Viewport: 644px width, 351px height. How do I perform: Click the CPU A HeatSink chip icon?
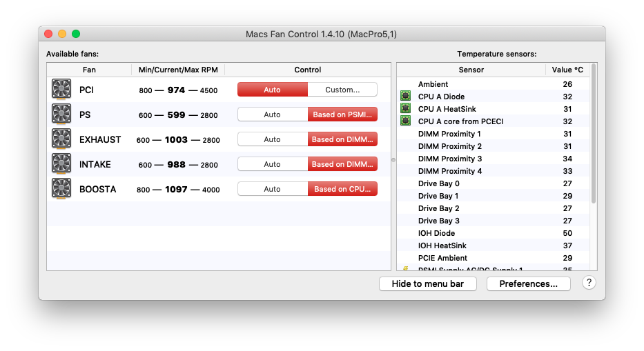[405, 108]
